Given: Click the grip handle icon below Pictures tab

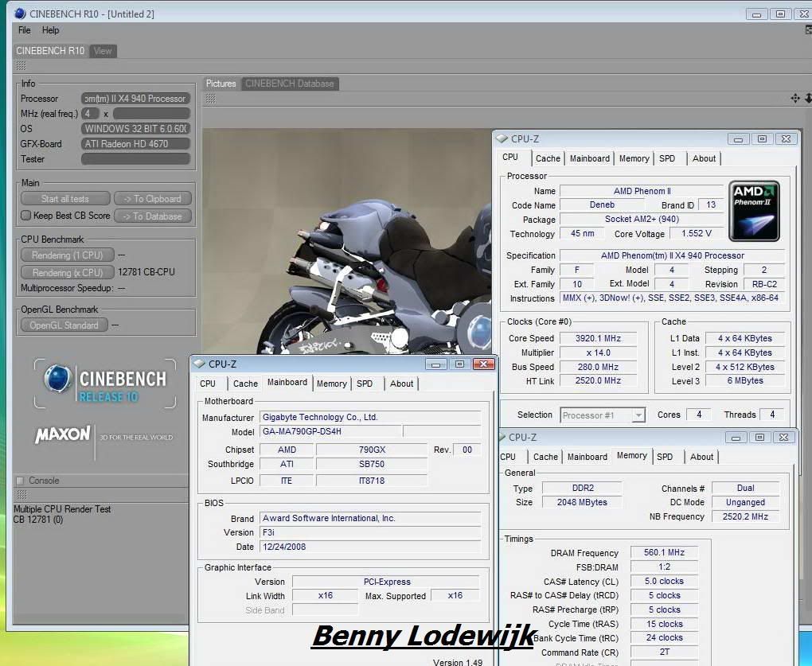Looking at the screenshot, I should tap(210, 99).
